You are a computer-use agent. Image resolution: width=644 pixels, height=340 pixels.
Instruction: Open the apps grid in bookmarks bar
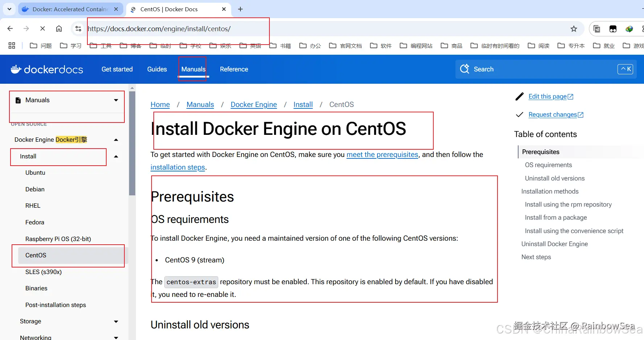coord(12,46)
